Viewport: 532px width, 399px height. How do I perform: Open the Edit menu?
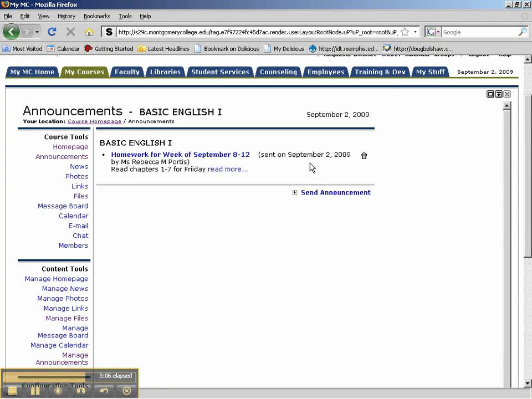tap(25, 16)
